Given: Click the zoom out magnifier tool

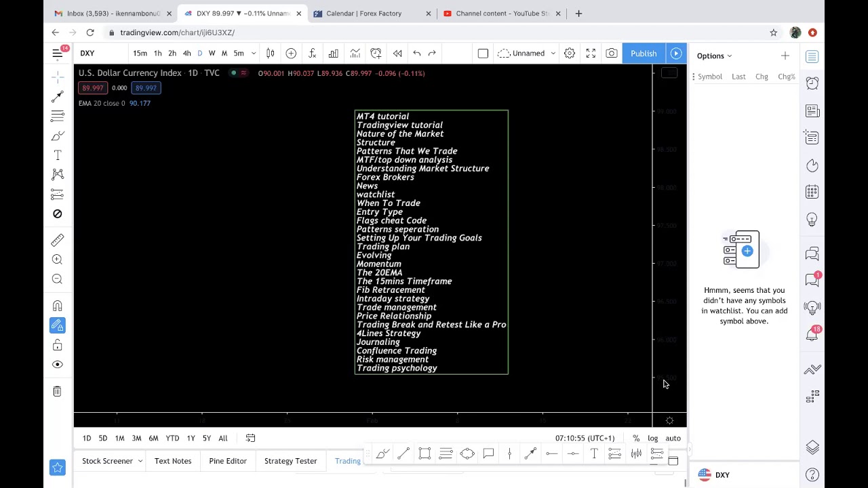Looking at the screenshot, I should pos(58,279).
